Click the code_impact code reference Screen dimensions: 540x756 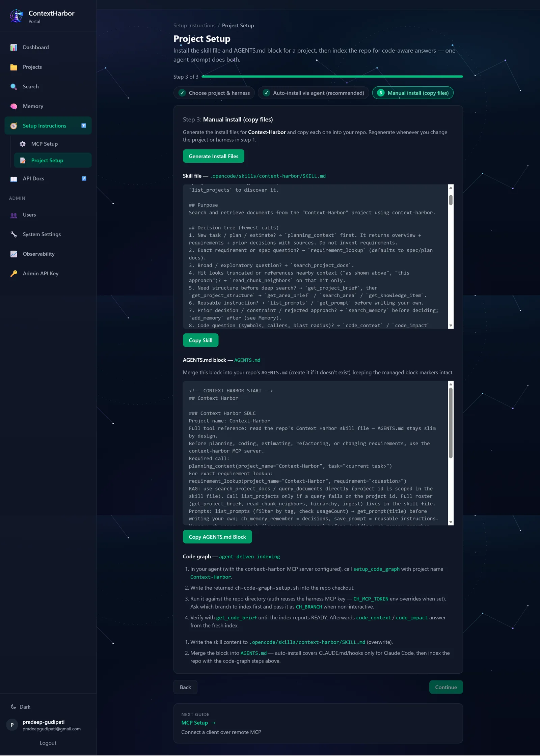coord(412,618)
